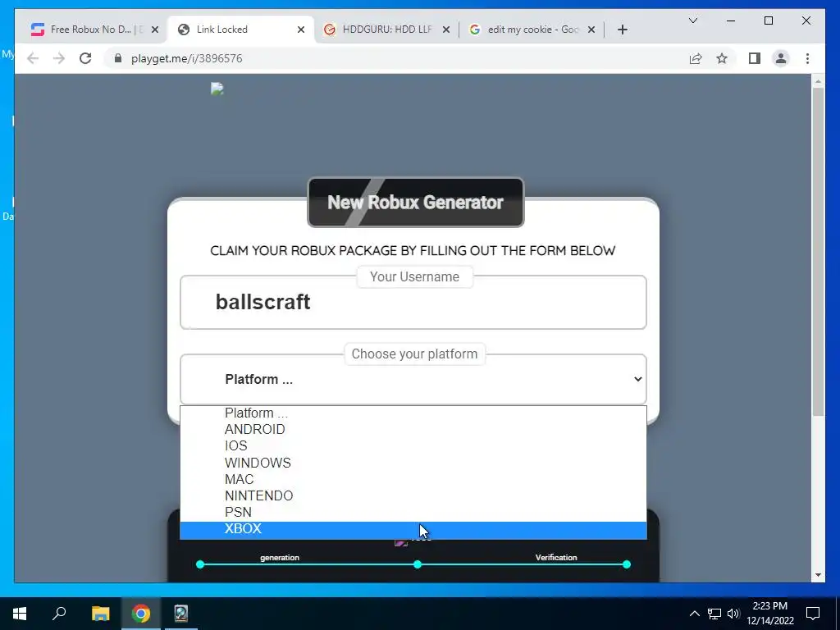The height and width of the screenshot is (630, 840).
Task: Click the 'Your Username' label
Action: 414,277
